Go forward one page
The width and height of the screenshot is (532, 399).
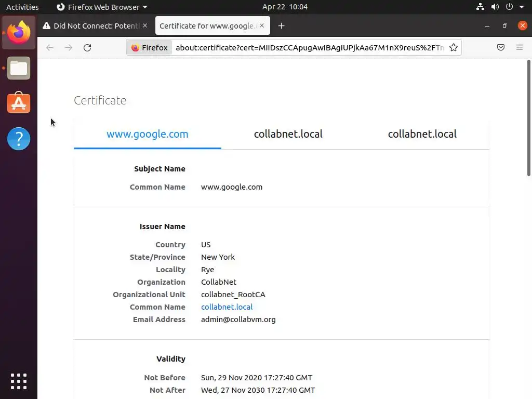pyautogui.click(x=69, y=47)
